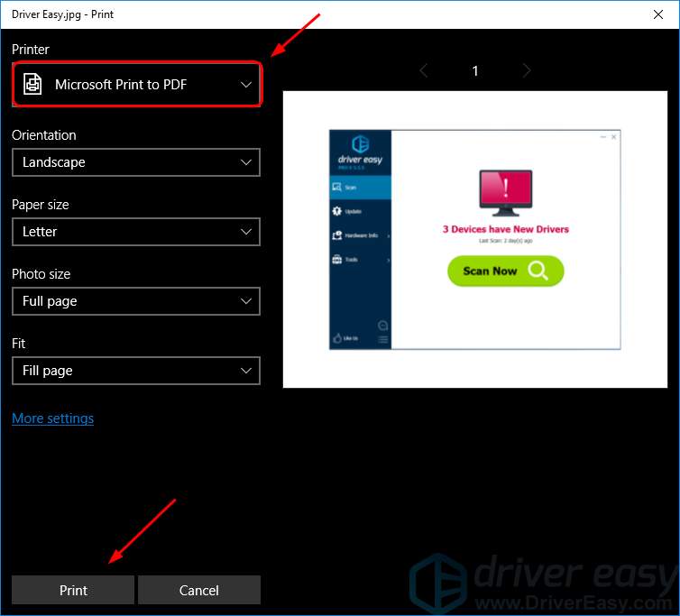The height and width of the screenshot is (616, 680).
Task: Click the Driver Easy.jpg - Print title text
Action: (62, 14)
